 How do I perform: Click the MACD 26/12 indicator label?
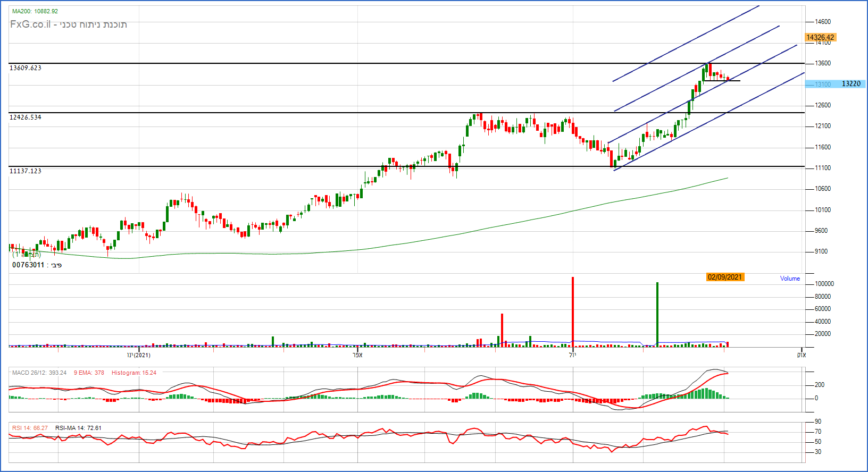pyautogui.click(x=39, y=373)
